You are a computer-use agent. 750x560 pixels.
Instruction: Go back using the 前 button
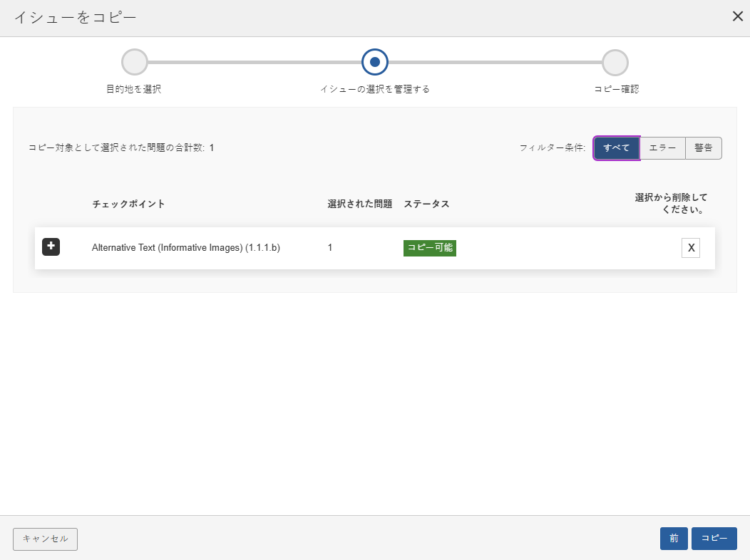tap(674, 539)
